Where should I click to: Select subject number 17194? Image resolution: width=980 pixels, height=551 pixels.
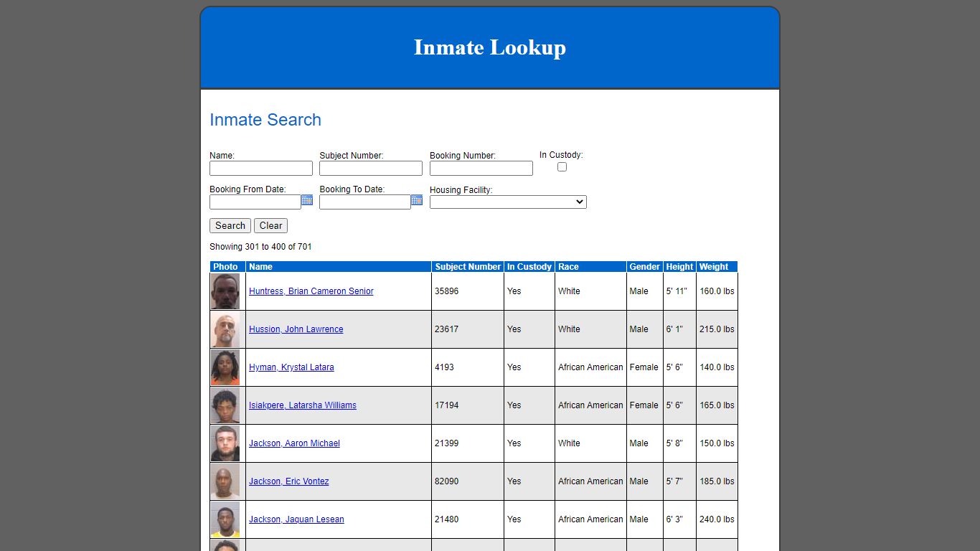(x=446, y=405)
